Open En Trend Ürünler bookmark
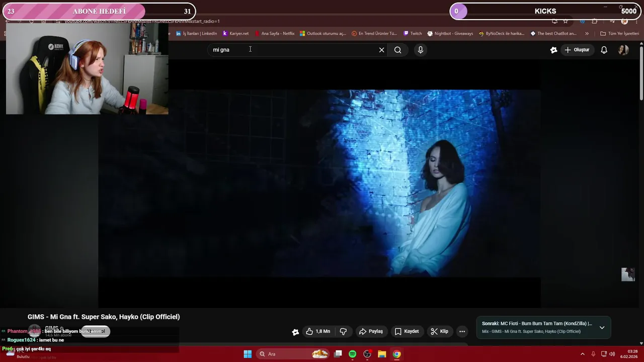 pos(374,34)
